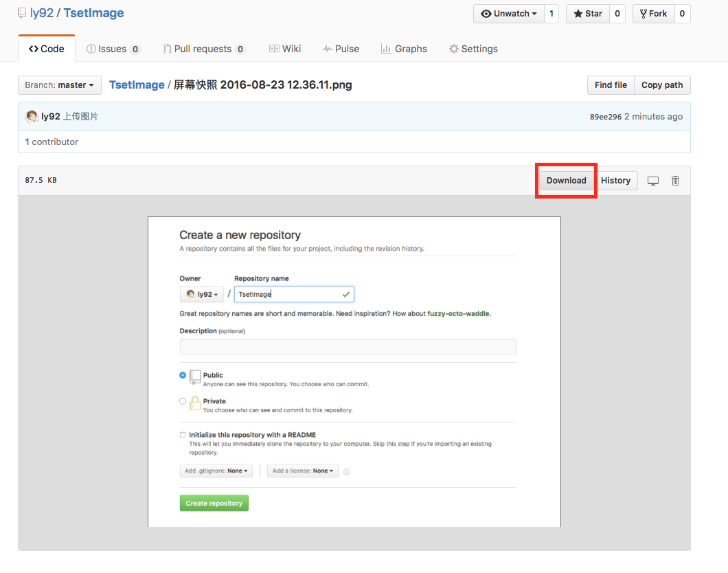Open the Pull requests tab

click(204, 49)
